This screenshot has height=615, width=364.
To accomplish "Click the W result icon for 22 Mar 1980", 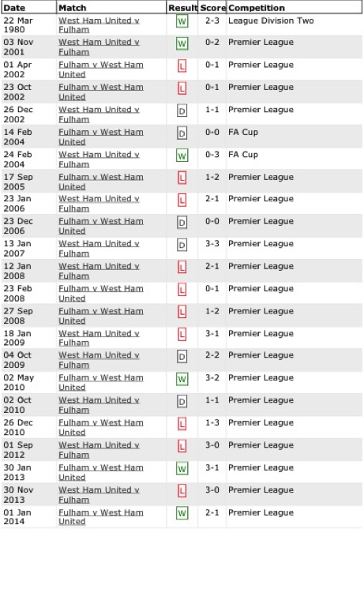I will click(182, 21).
